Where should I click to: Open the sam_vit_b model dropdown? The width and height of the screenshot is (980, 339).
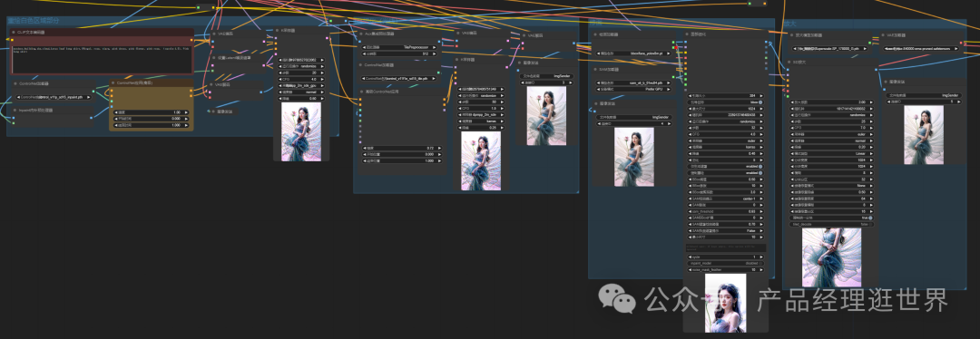click(633, 82)
